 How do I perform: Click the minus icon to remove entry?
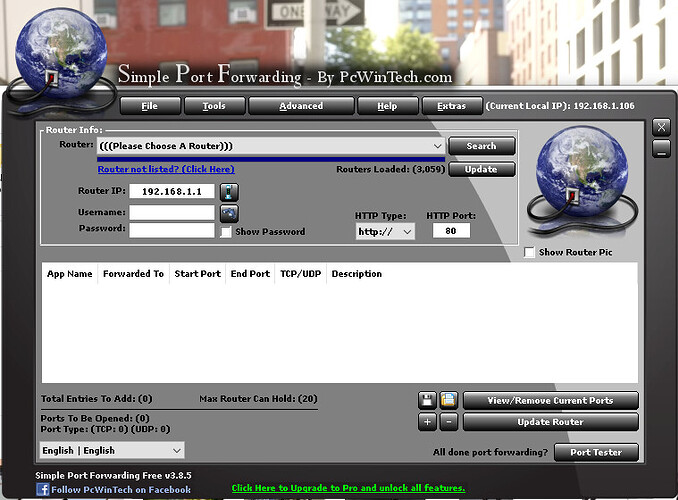(449, 422)
